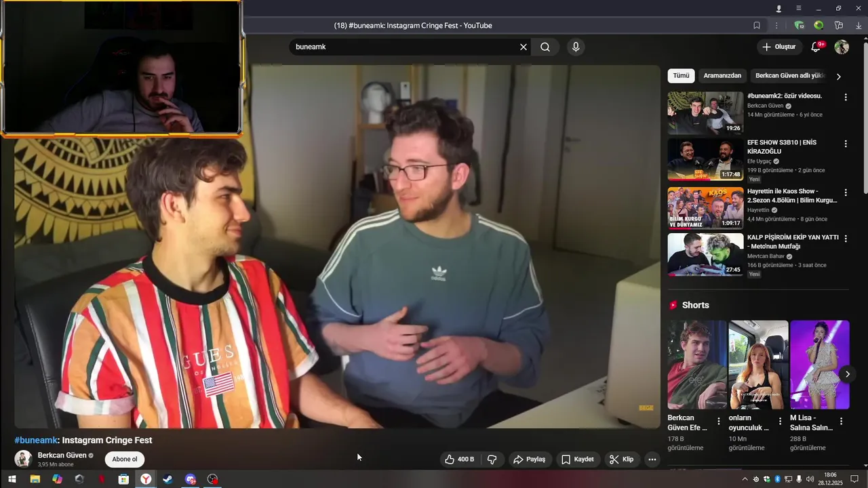Open the M Lisa Salına Salın short
Screen dimensions: 868x488
pos(819,365)
